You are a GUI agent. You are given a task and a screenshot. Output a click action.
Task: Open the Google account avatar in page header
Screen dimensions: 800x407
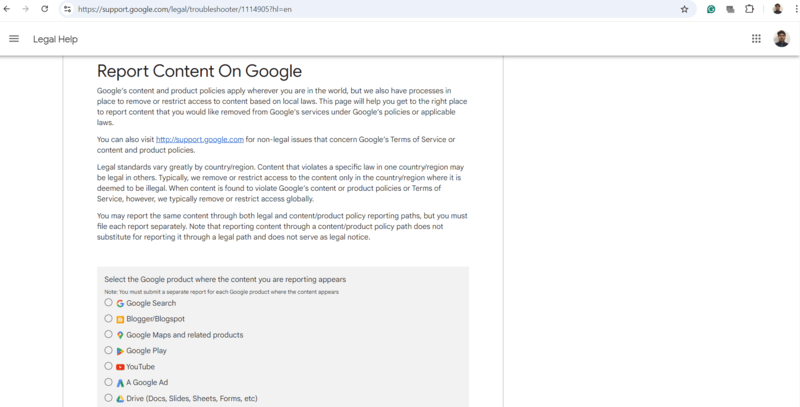(x=782, y=39)
